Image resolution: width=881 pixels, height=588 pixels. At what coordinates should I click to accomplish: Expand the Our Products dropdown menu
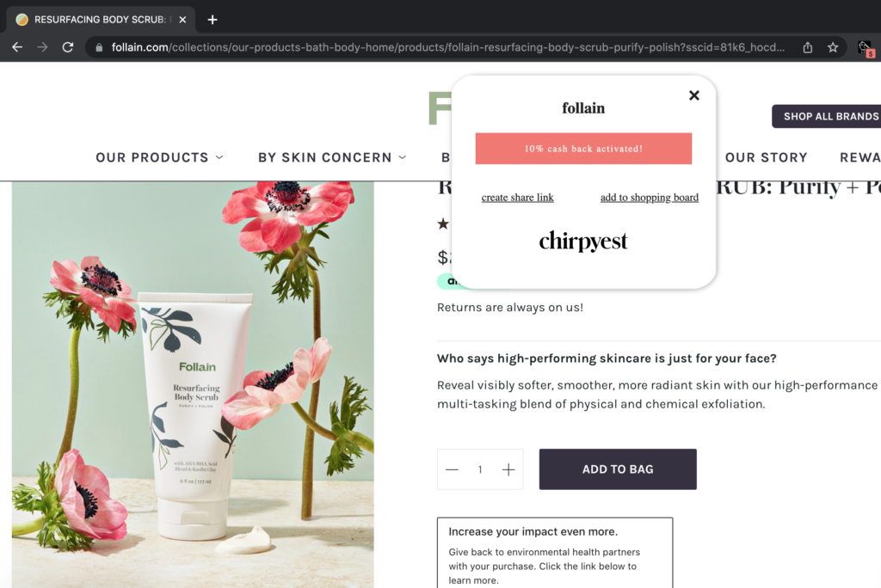coord(159,157)
